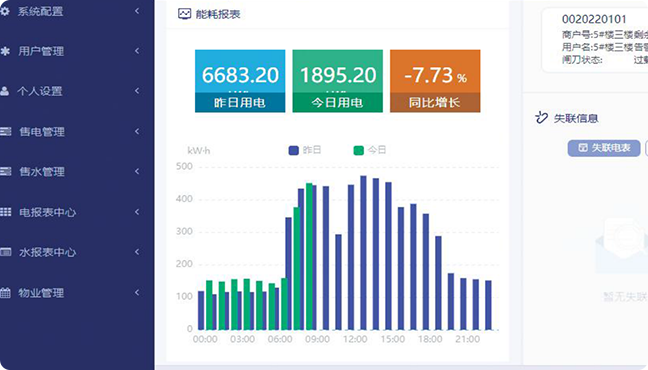Click the 昨日用电 blue summary card

pos(240,81)
